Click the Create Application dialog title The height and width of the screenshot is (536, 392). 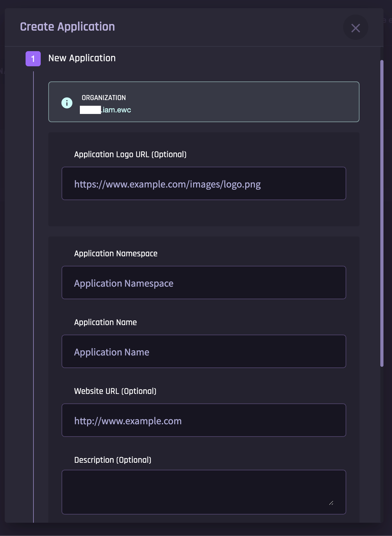[x=68, y=27]
